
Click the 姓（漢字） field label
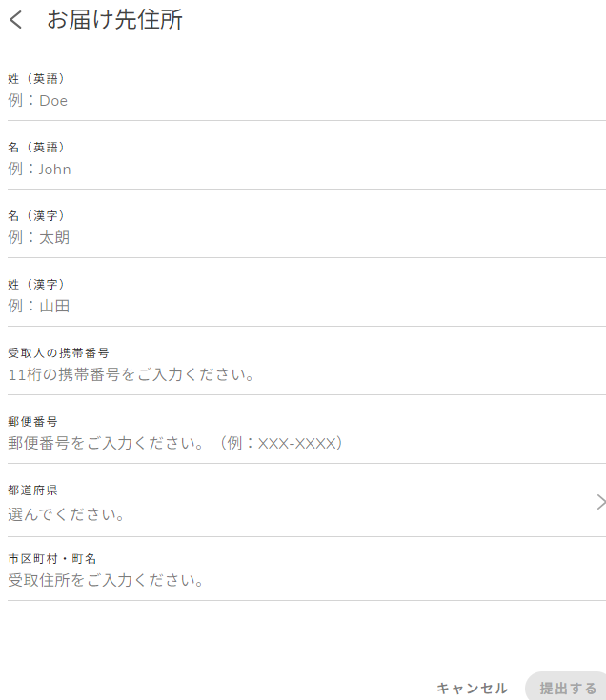36,285
